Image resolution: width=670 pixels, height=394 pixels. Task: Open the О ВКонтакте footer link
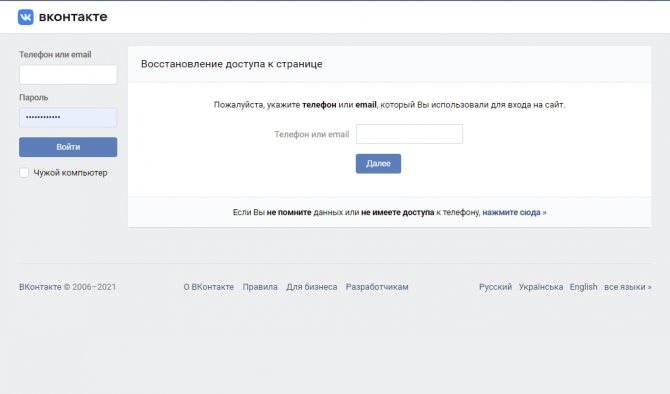(x=209, y=287)
